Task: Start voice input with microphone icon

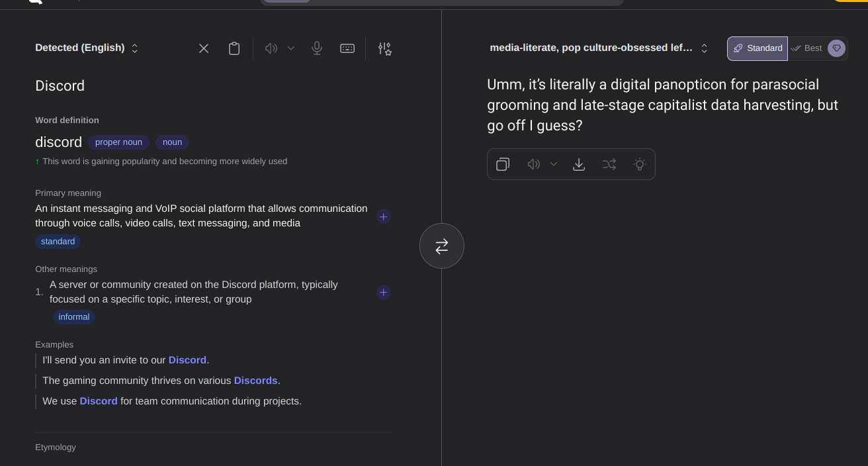Action: tap(317, 48)
